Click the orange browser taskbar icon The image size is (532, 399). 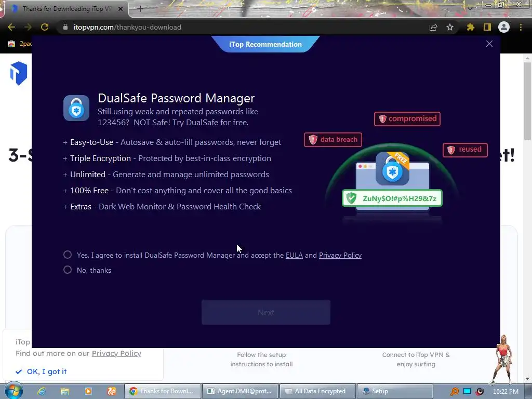[112, 391]
